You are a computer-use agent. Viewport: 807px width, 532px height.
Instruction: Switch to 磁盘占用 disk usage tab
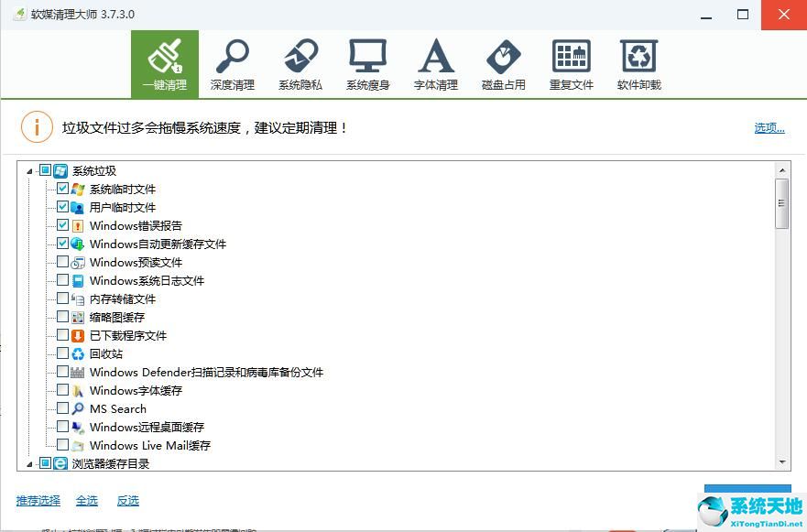click(504, 64)
